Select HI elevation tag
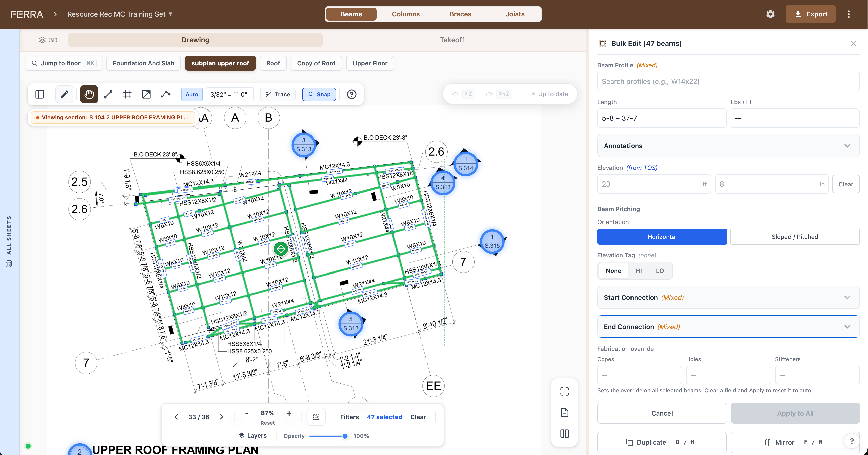Image resolution: width=868 pixels, height=455 pixels. click(638, 271)
